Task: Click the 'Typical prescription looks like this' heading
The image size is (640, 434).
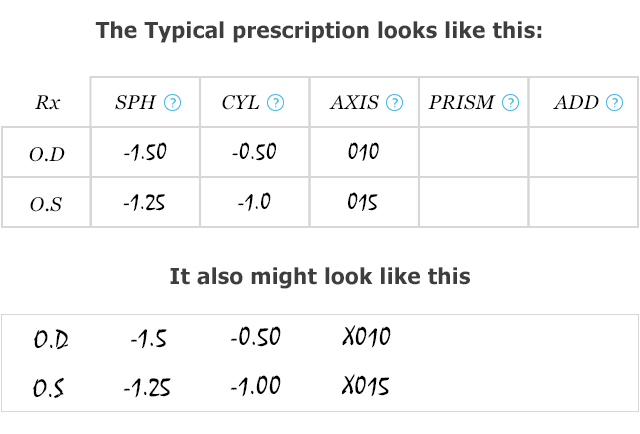Action: (319, 31)
